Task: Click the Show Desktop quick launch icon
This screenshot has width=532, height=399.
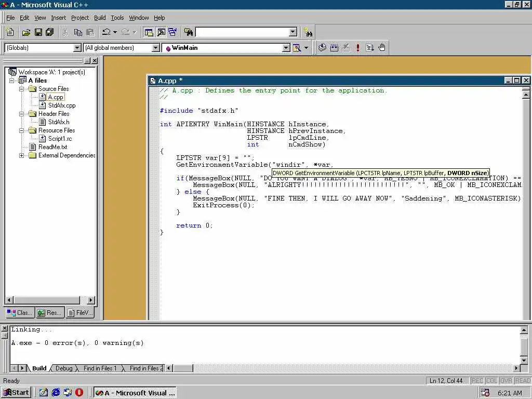Action: (x=44, y=393)
